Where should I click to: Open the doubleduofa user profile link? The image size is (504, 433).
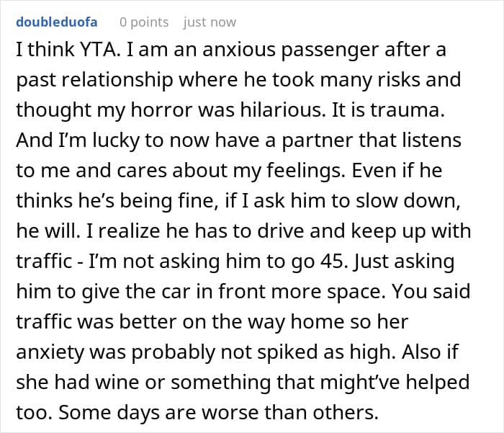56,22
